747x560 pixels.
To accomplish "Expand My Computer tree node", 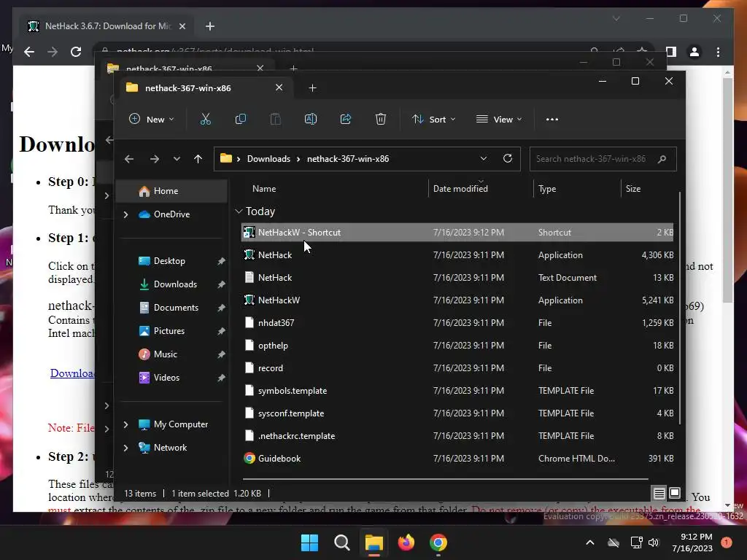I will 125,424.
